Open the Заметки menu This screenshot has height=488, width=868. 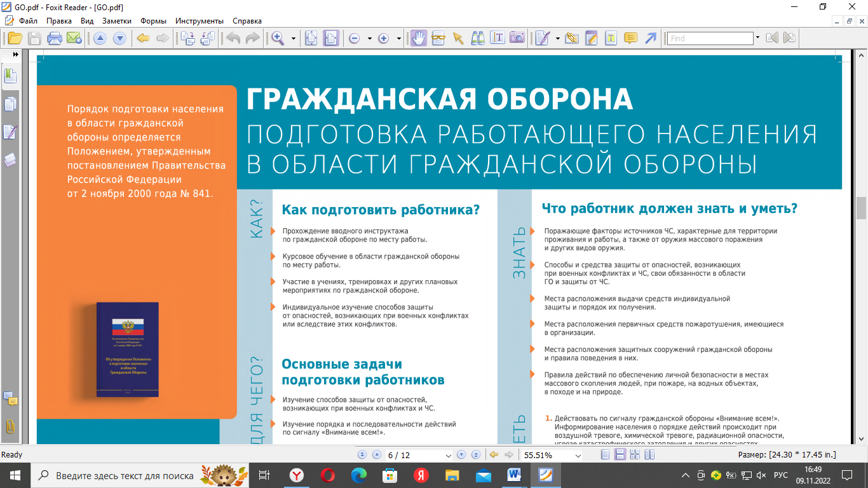click(x=116, y=21)
